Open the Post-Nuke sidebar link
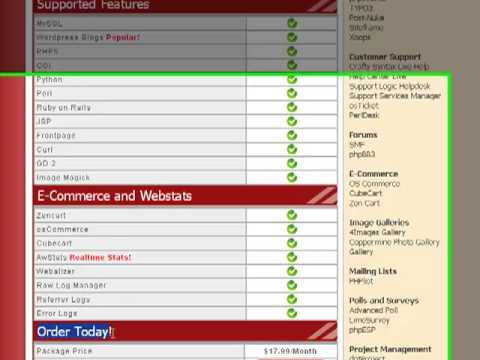This screenshot has height=360, width=480. pyautogui.click(x=366, y=18)
